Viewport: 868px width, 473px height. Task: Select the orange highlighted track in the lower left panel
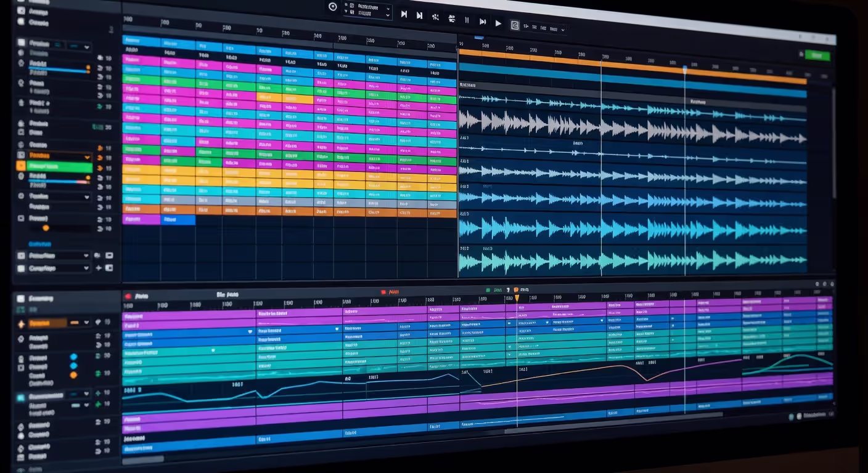click(x=46, y=323)
